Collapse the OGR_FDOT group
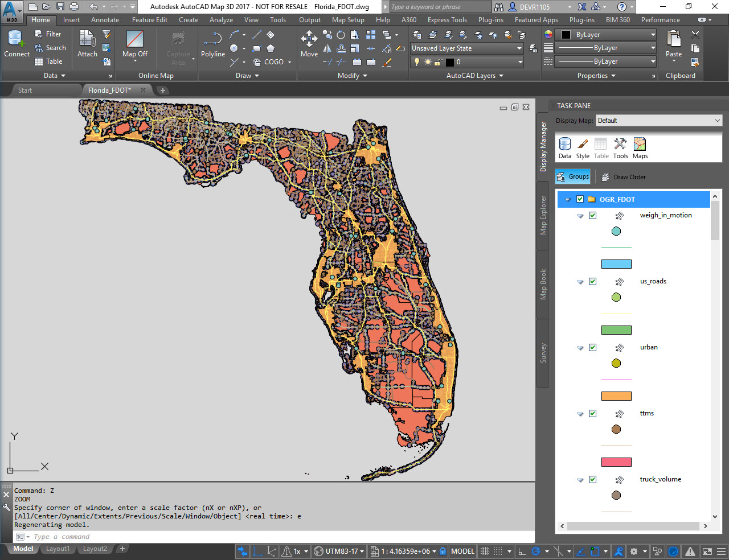This screenshot has width=729, height=560. (x=568, y=200)
